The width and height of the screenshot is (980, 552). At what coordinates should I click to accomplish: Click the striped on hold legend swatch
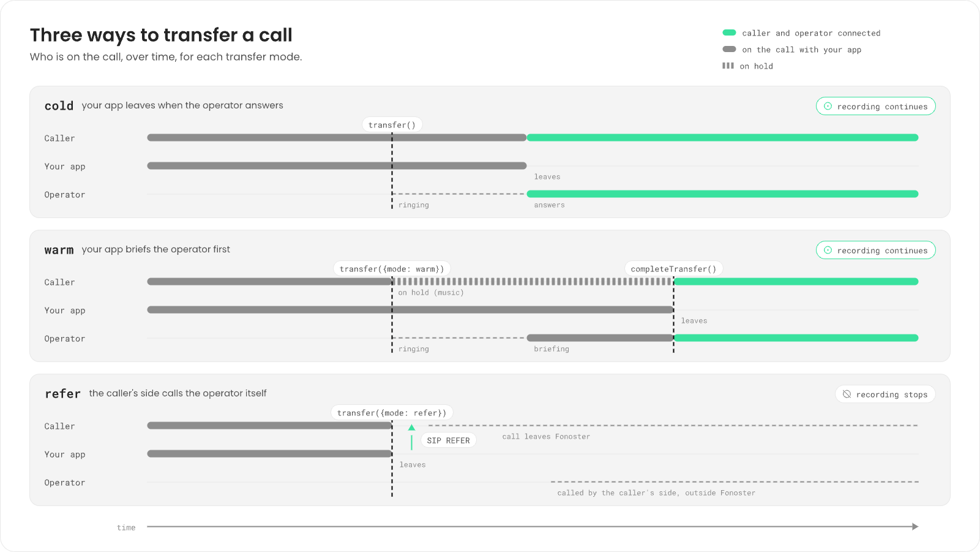728,66
